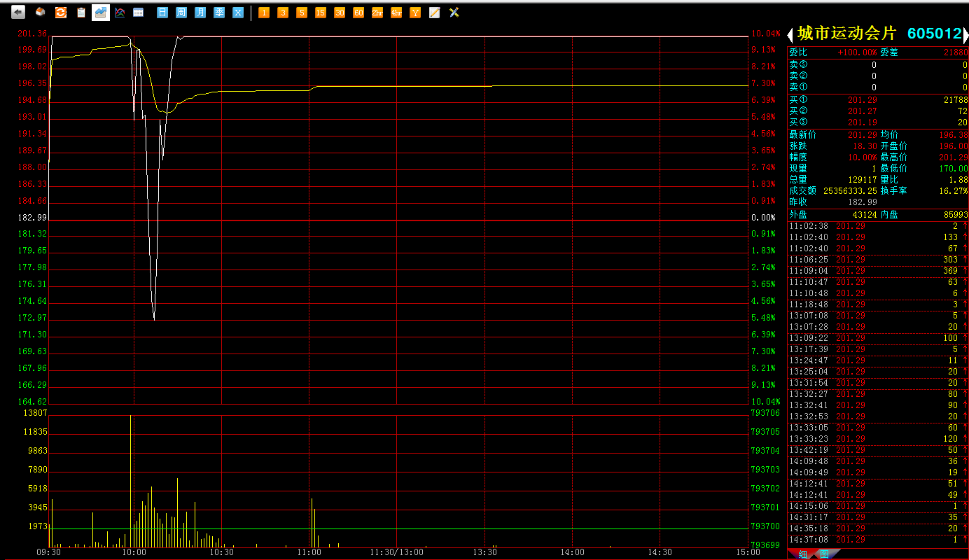Select the 30-minute chart button

pos(340,13)
